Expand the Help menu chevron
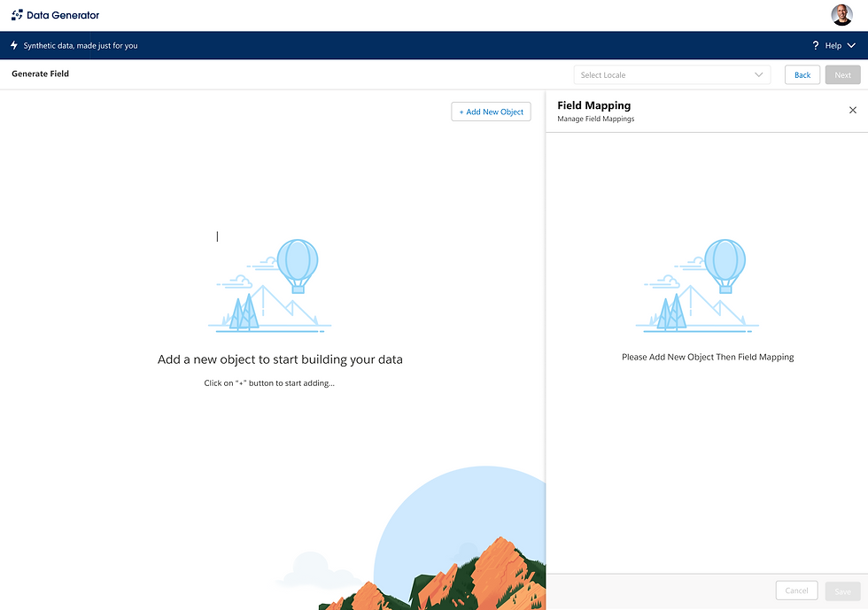The image size is (868, 610). pos(851,45)
